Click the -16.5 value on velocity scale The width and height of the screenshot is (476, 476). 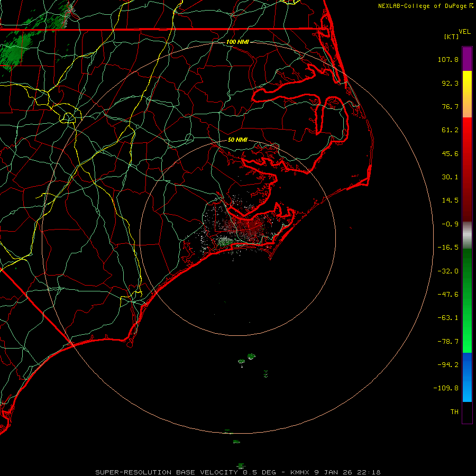coord(448,248)
